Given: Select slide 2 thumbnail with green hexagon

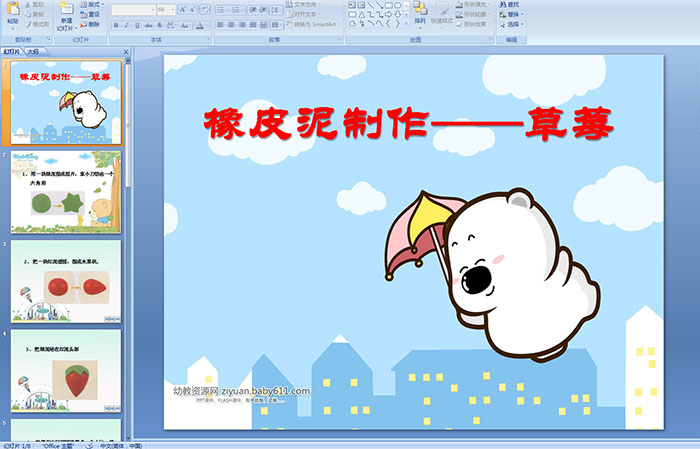Looking at the screenshot, I should (66, 192).
